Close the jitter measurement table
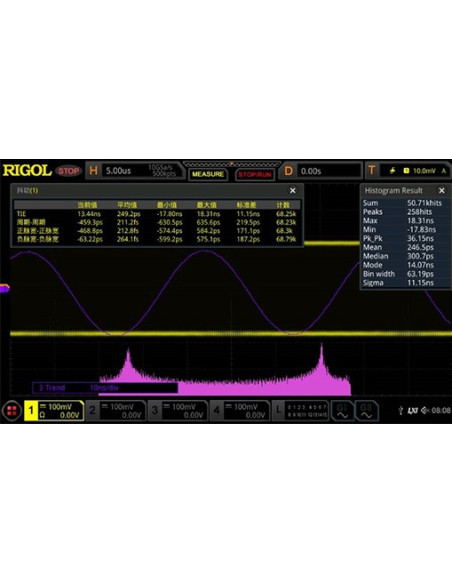452x584 pixels. [x=293, y=190]
